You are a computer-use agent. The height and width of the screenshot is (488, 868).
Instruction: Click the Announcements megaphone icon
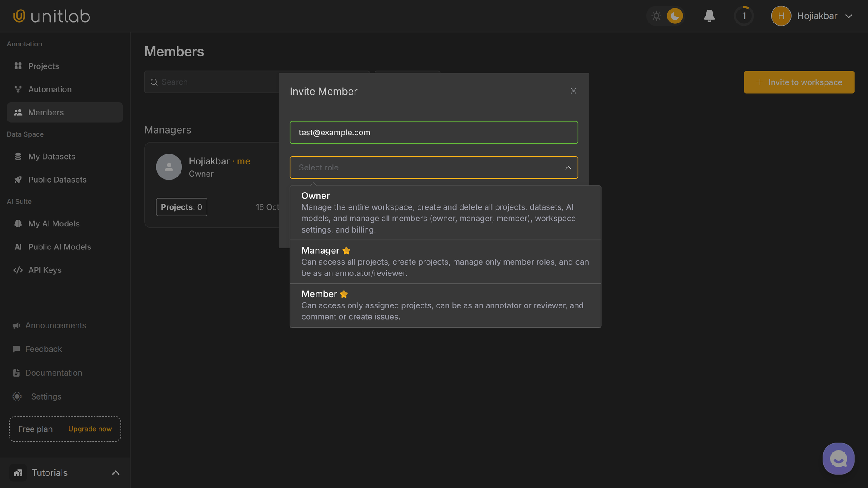(16, 325)
